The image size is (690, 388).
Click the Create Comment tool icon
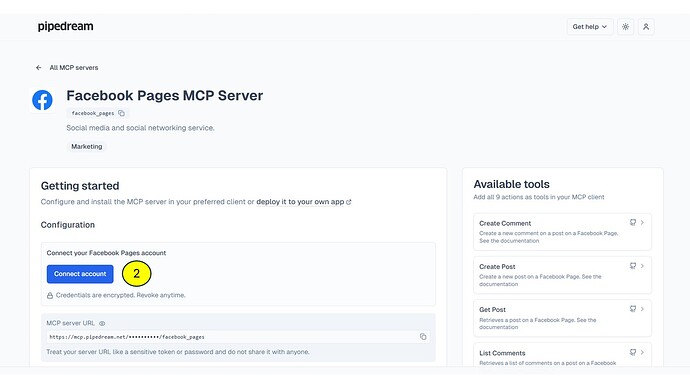(633, 223)
